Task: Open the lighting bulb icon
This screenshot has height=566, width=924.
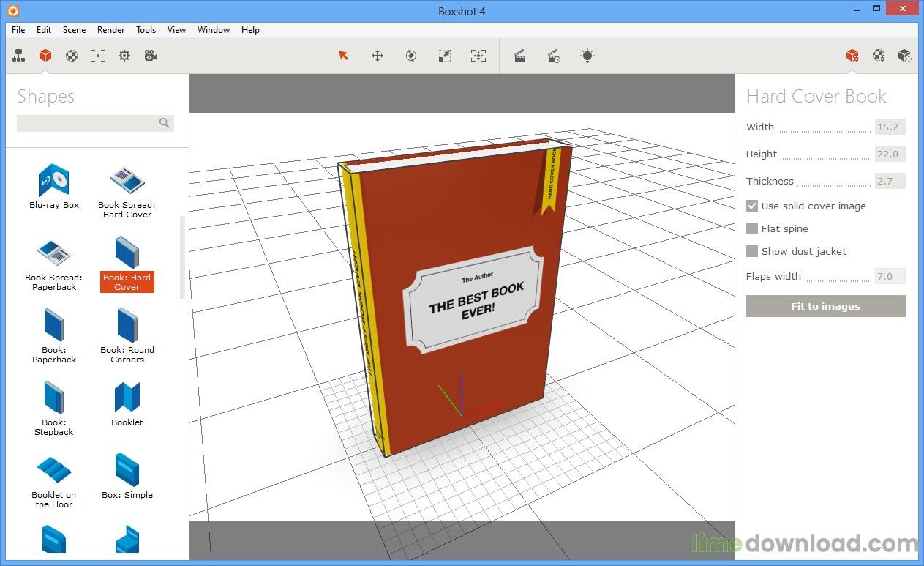Action: click(x=587, y=56)
